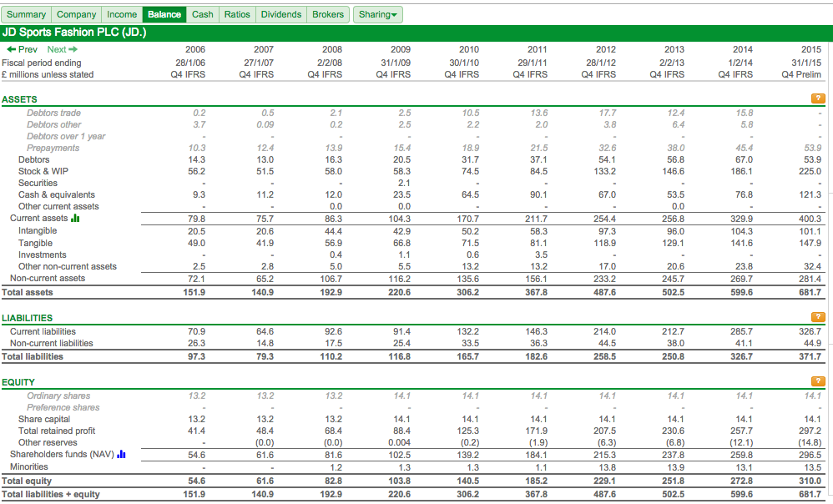Select the Balance tab

pos(164,14)
